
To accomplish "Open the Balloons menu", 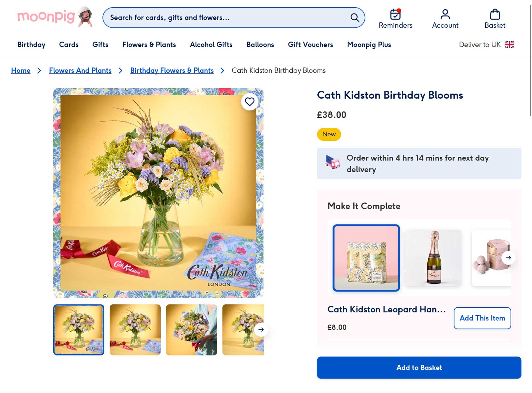I will pos(260,44).
